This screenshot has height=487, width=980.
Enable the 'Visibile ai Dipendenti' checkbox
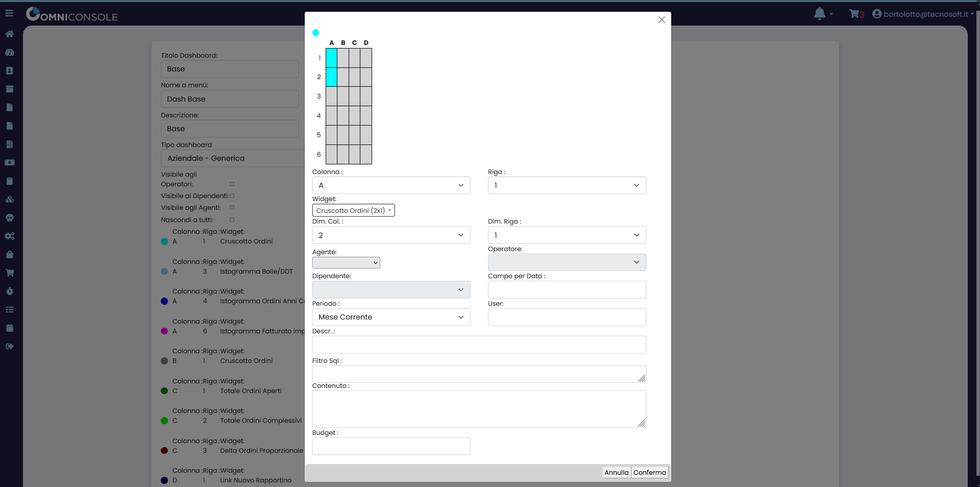coord(232,196)
